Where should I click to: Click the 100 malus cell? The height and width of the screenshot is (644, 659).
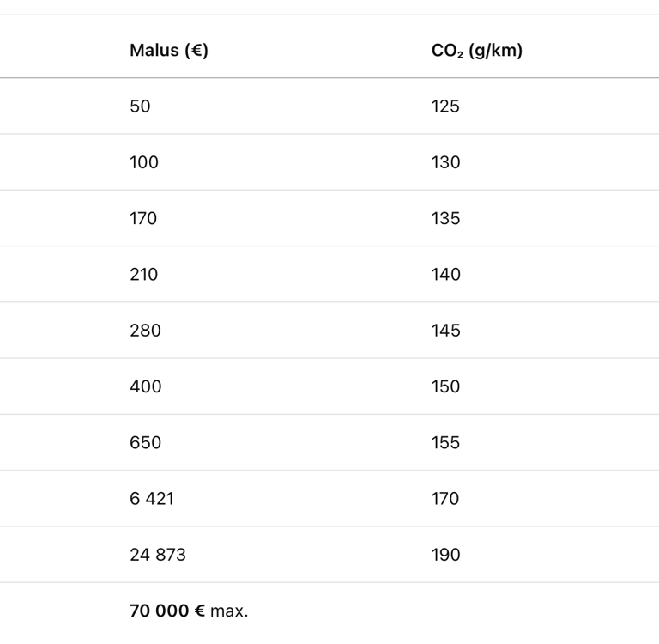(144, 162)
